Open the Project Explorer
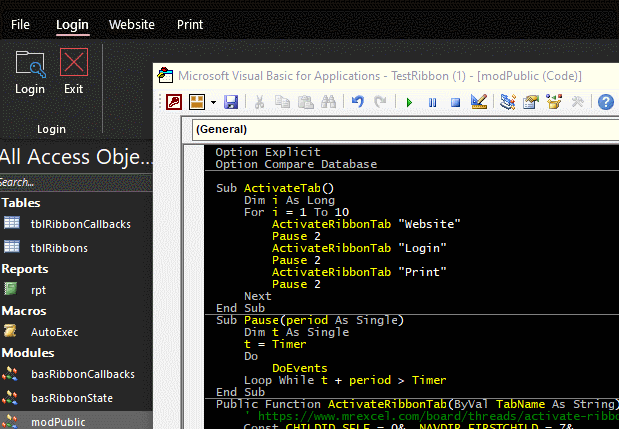Screen dimensions: 619x429 click(x=508, y=102)
